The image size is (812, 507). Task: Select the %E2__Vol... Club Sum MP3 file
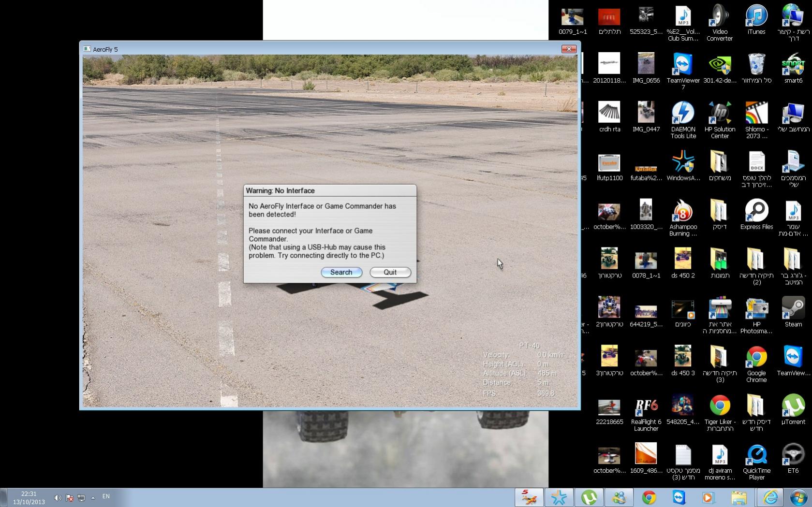[683, 22]
